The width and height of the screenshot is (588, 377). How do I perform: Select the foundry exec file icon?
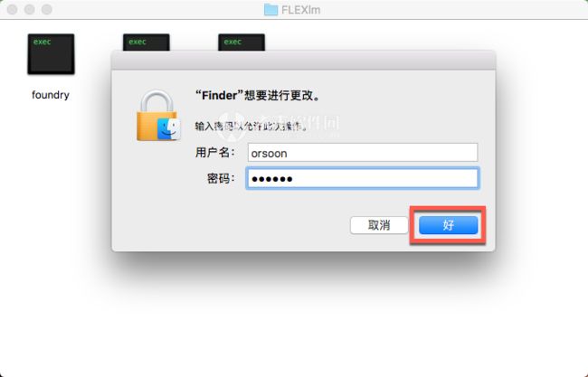tap(51, 54)
